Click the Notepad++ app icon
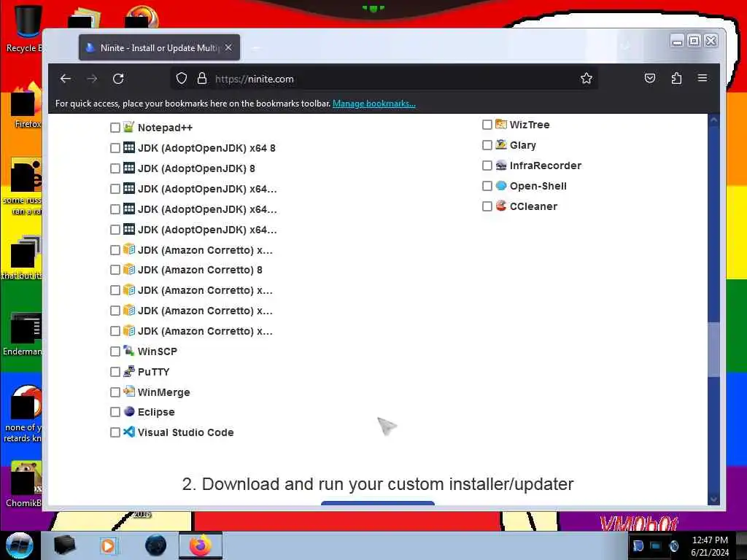This screenshot has height=560, width=747. (128, 127)
